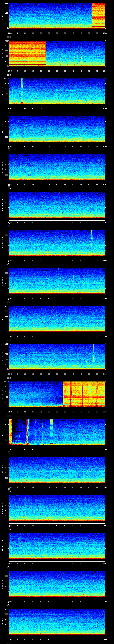
Task: Click the 23:00 end time label
Action: pos(105,336)
